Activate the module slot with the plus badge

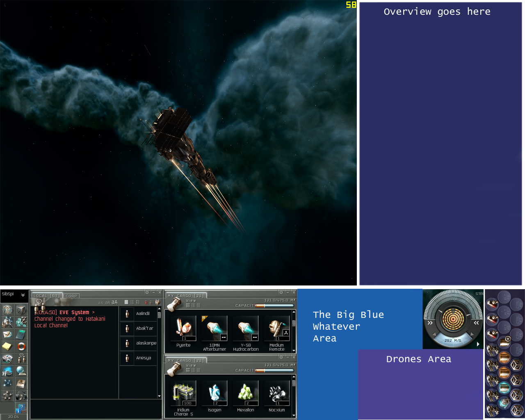pos(504,342)
